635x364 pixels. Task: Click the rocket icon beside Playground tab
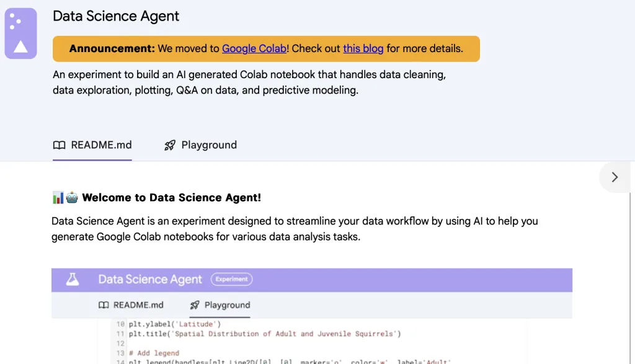169,144
